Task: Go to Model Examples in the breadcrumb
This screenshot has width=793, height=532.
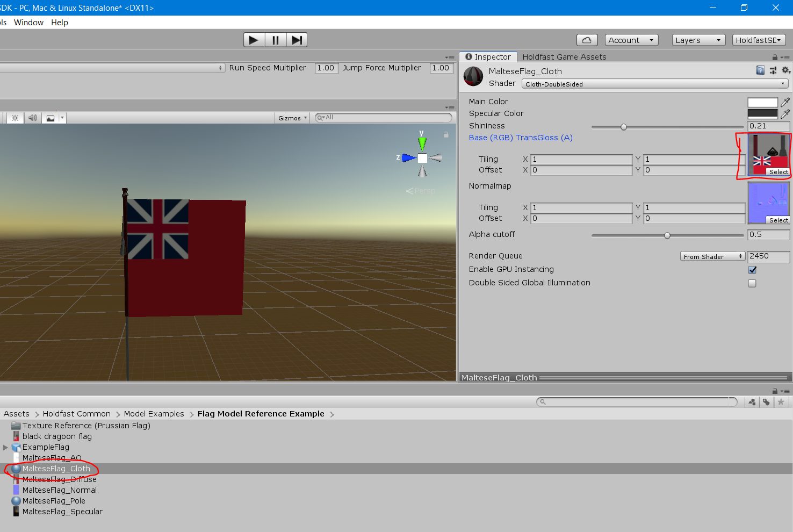Action: 154,414
